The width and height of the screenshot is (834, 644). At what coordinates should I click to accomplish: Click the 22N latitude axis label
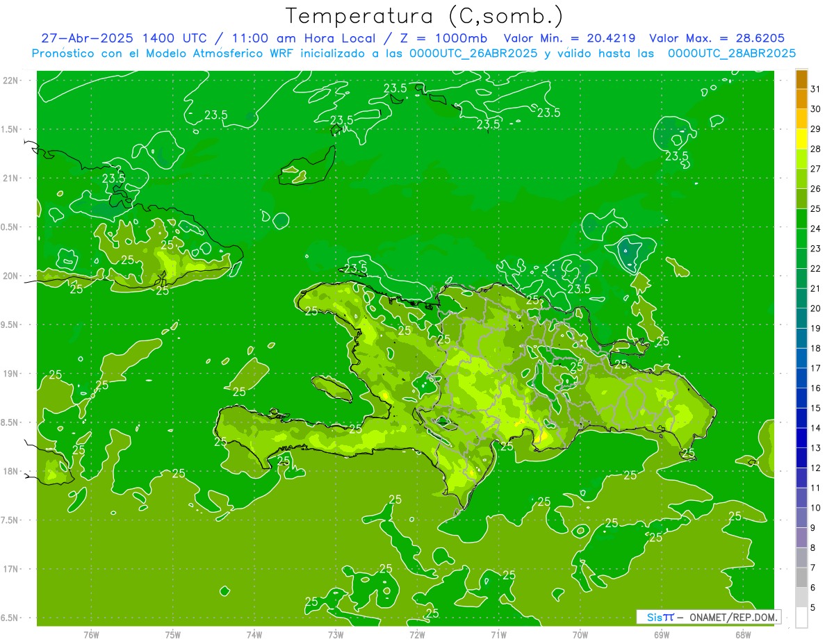(12, 80)
